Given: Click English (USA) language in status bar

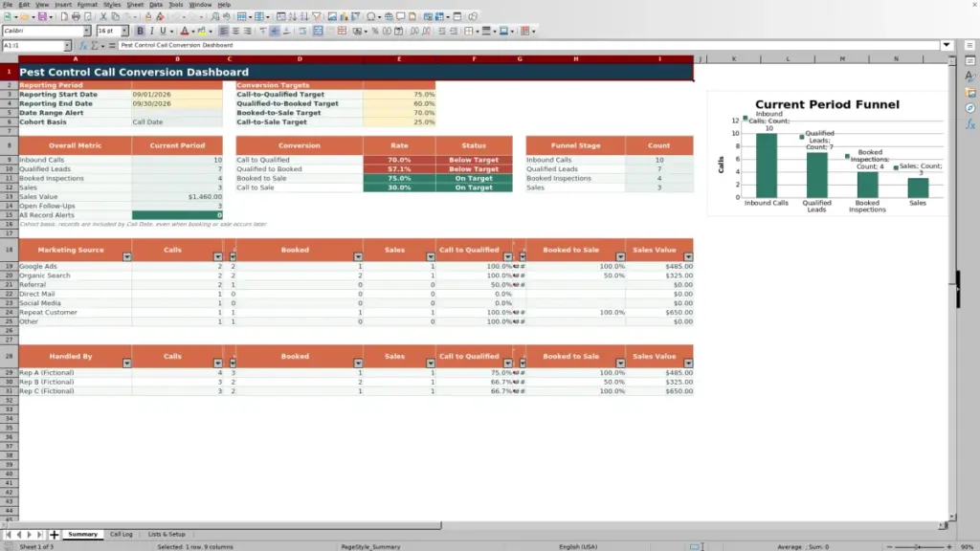Looking at the screenshot, I should click(578, 546).
